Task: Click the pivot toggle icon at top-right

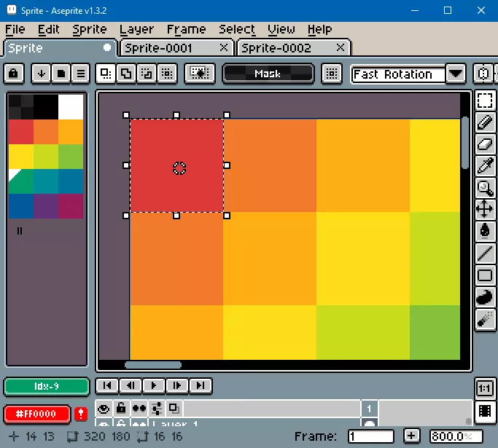Action: [x=483, y=74]
